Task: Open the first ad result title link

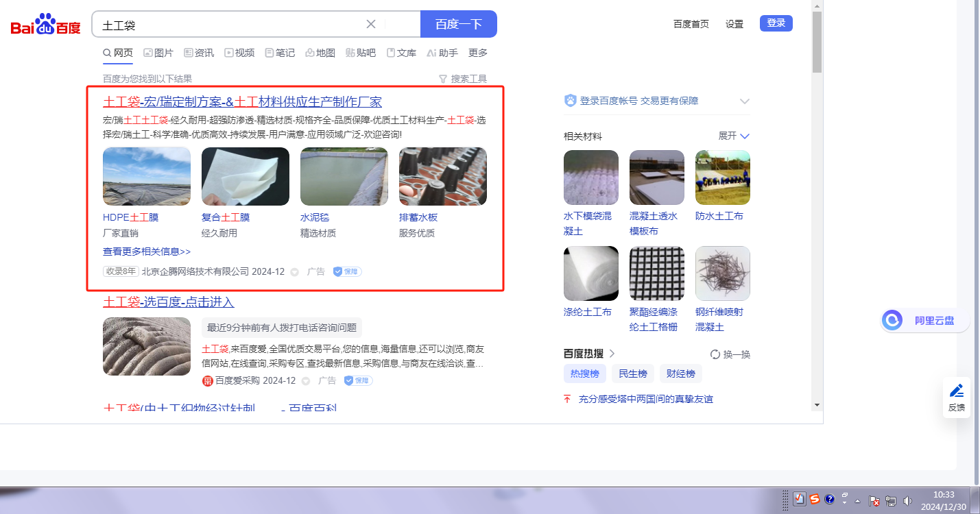Action: pyautogui.click(x=242, y=102)
